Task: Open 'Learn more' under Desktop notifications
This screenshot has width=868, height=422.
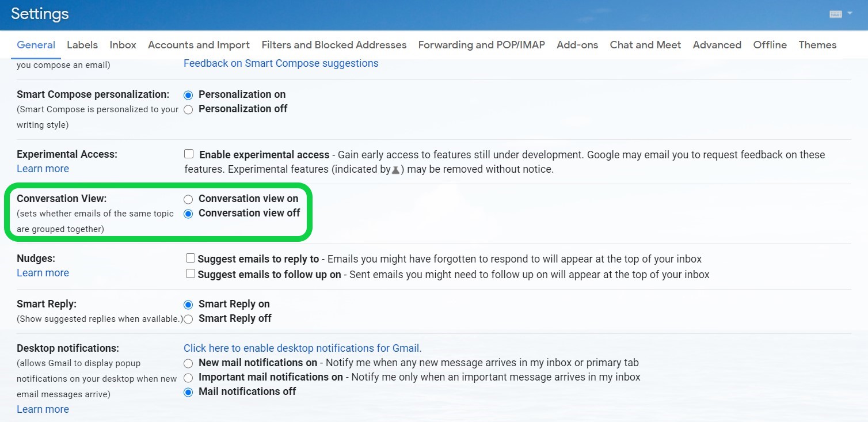Action: (43, 409)
